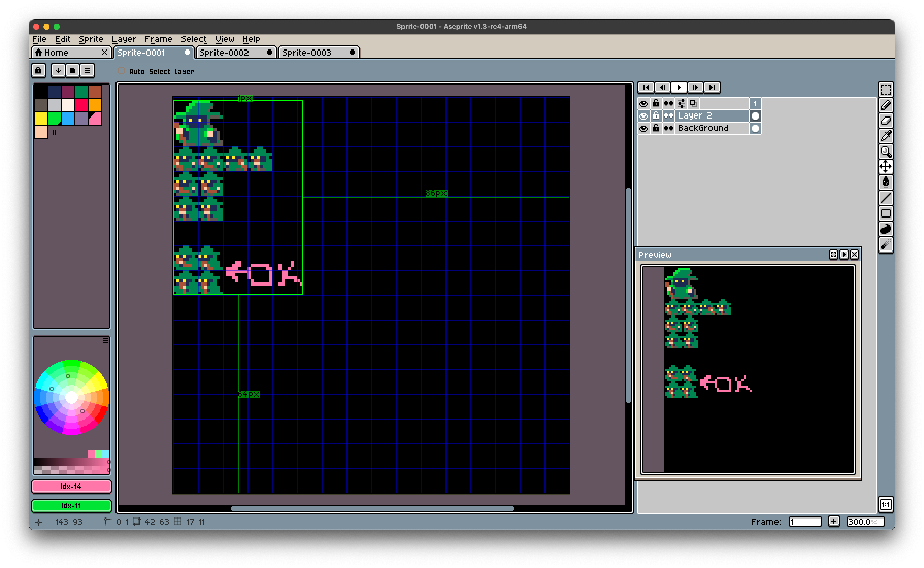Select the Pencil tool
This screenshot has width=924, height=568.
[x=885, y=106]
